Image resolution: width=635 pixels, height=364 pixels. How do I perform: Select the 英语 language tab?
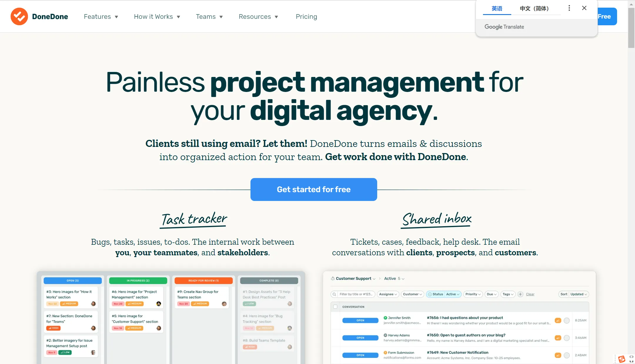coord(497,8)
